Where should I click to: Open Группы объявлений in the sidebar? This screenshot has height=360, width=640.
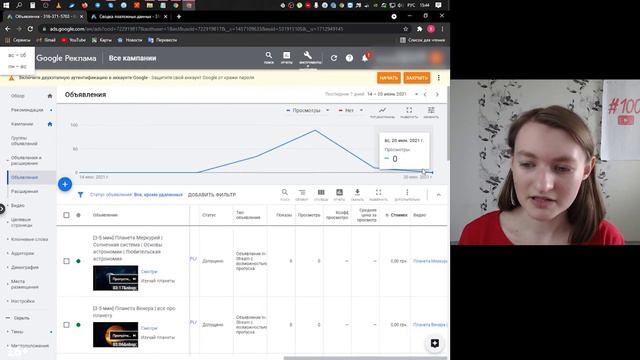click(x=24, y=141)
